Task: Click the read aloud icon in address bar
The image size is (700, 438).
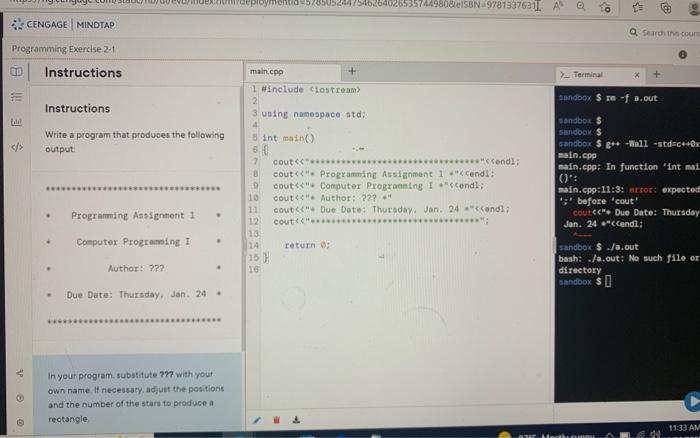Action: pyautogui.click(x=558, y=6)
